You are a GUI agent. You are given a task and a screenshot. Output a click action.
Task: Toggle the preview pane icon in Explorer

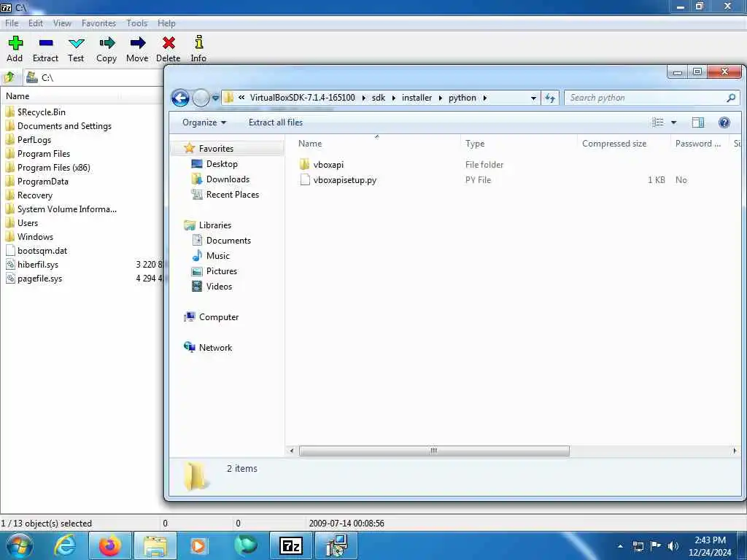tap(698, 122)
